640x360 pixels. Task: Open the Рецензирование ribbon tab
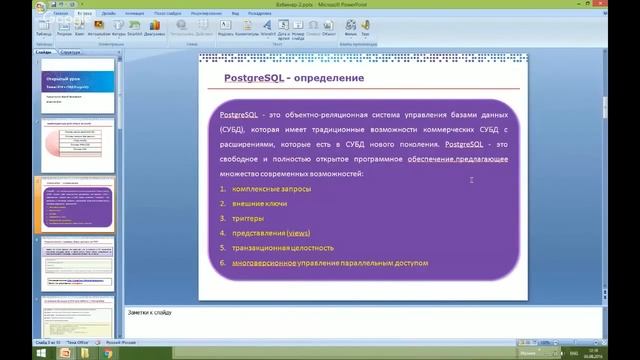[x=206, y=13]
